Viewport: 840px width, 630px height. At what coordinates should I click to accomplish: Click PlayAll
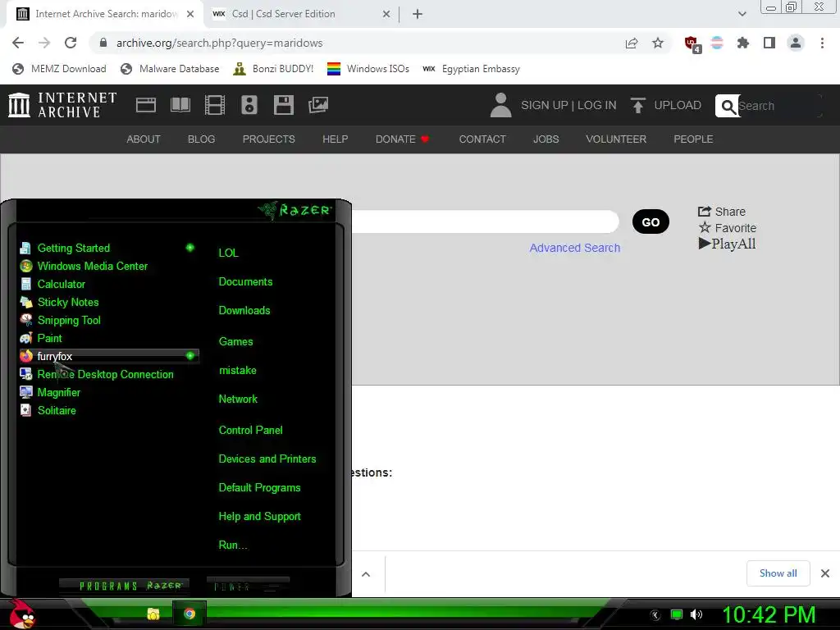727,244
